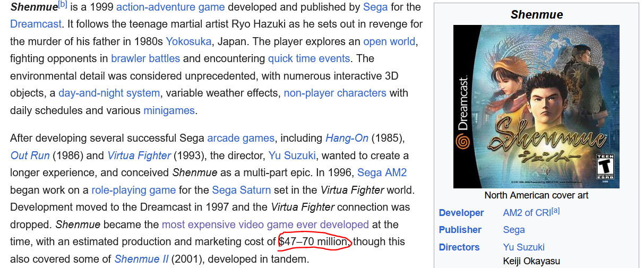Screen dimensions: 644x268
Task: Click the Yu Suzuki link in paragraph
Action: coord(293,156)
